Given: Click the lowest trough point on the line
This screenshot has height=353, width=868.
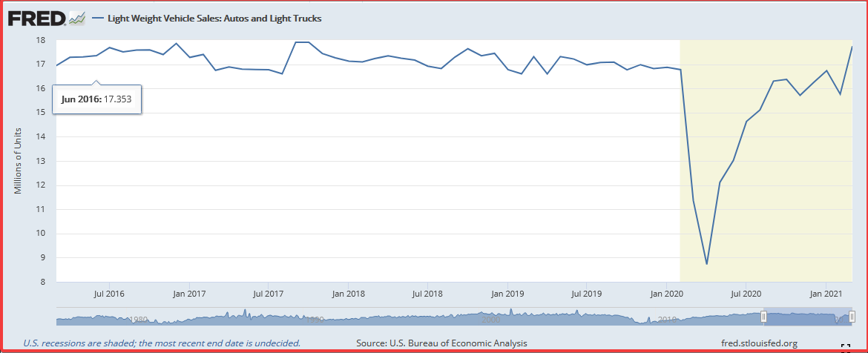Looking at the screenshot, I should [706, 263].
